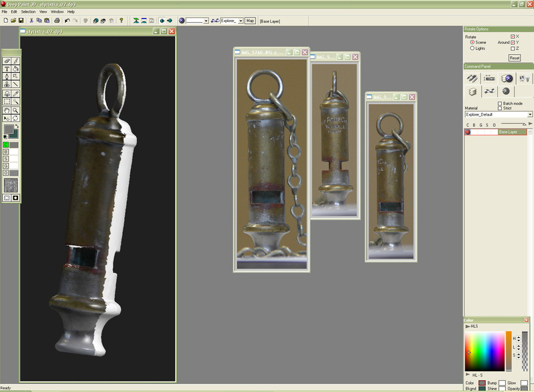Image resolution: width=534 pixels, height=392 pixels.
Task: Expand the Explorer_Default material dropdown
Action: tap(529, 115)
